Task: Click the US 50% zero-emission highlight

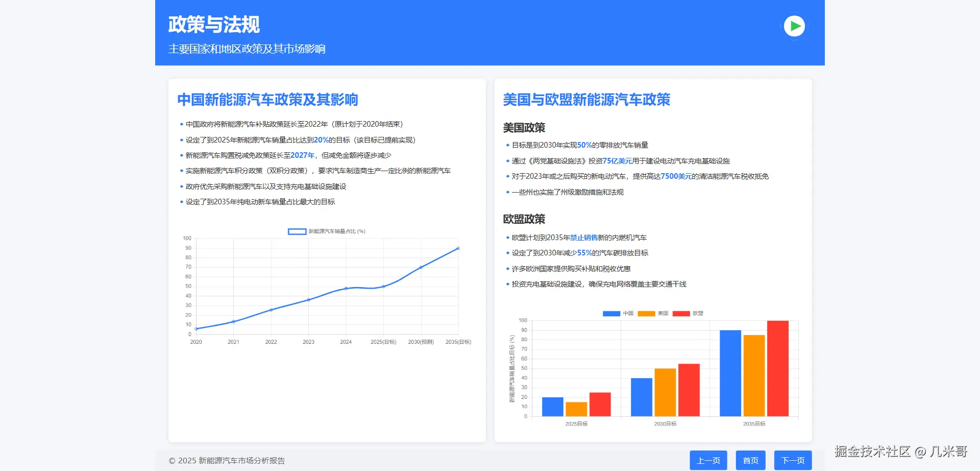Action: click(x=584, y=145)
